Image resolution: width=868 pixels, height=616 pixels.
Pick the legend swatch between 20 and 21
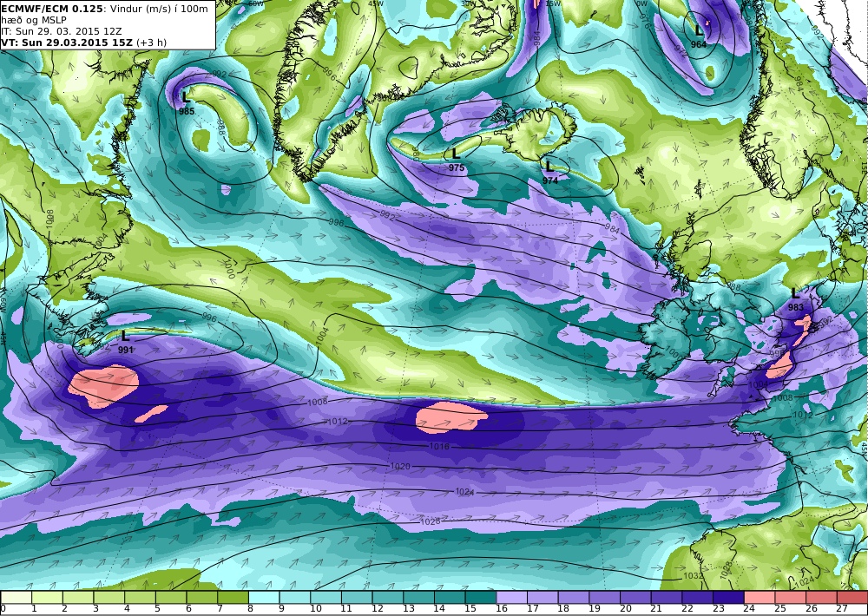pos(636,597)
